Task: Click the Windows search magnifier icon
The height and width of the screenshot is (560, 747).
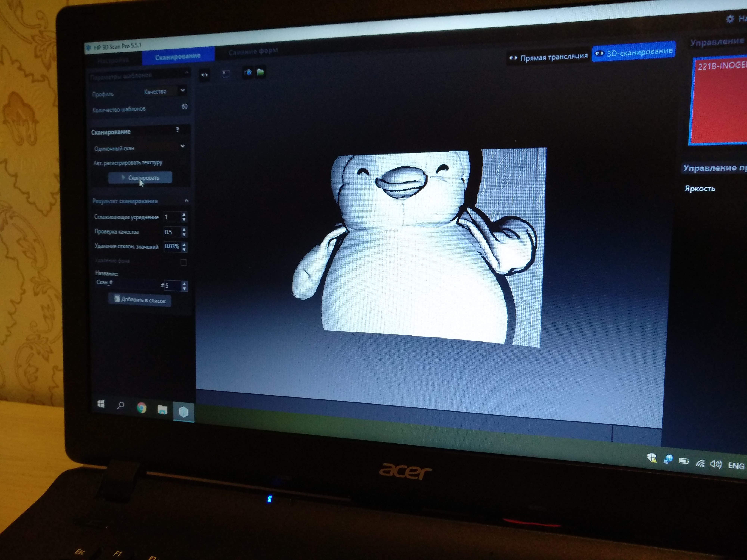Action: [x=121, y=406]
